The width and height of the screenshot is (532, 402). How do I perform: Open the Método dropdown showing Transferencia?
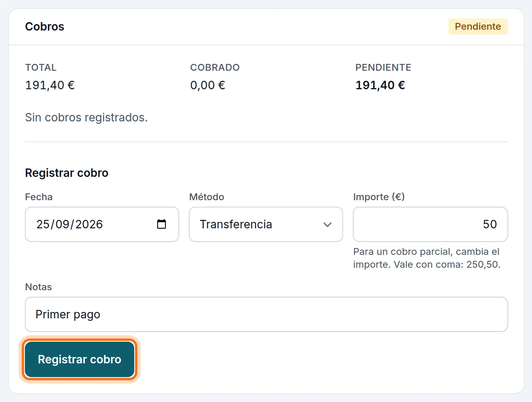(x=266, y=224)
